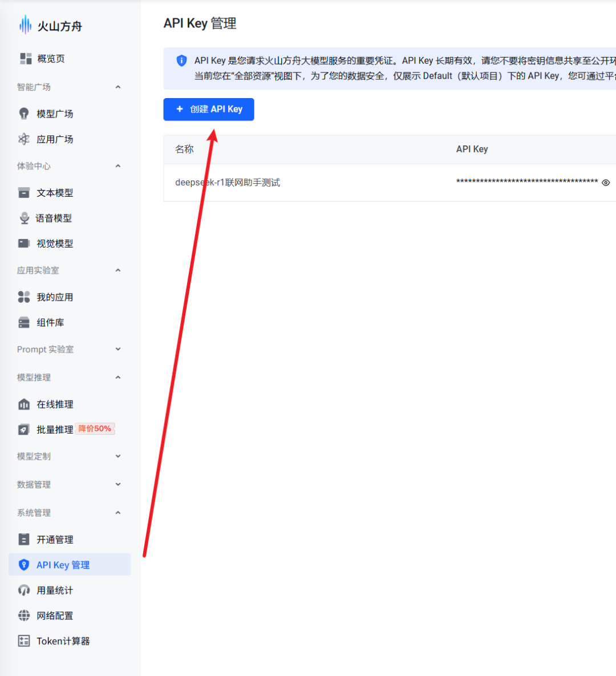
Task: Expand the Prompt 实验室 section
Action: point(118,349)
